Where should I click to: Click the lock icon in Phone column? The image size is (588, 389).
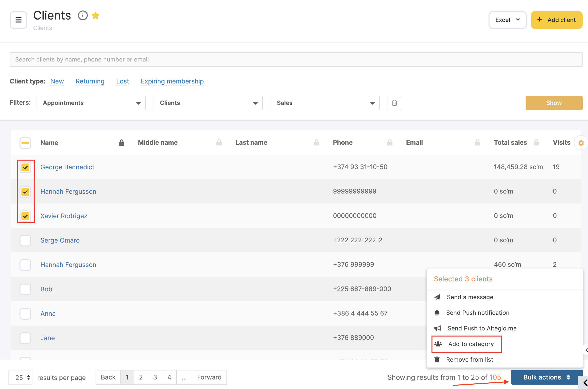[x=390, y=143]
